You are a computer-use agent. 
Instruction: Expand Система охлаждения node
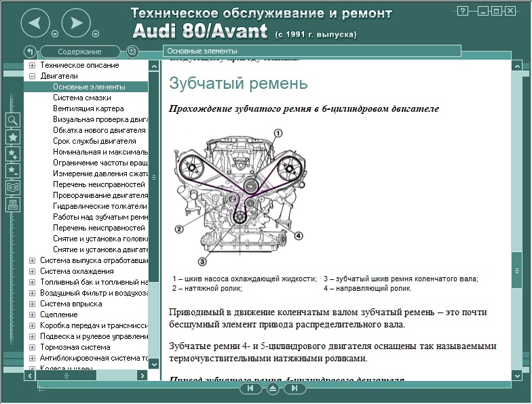[33, 271]
